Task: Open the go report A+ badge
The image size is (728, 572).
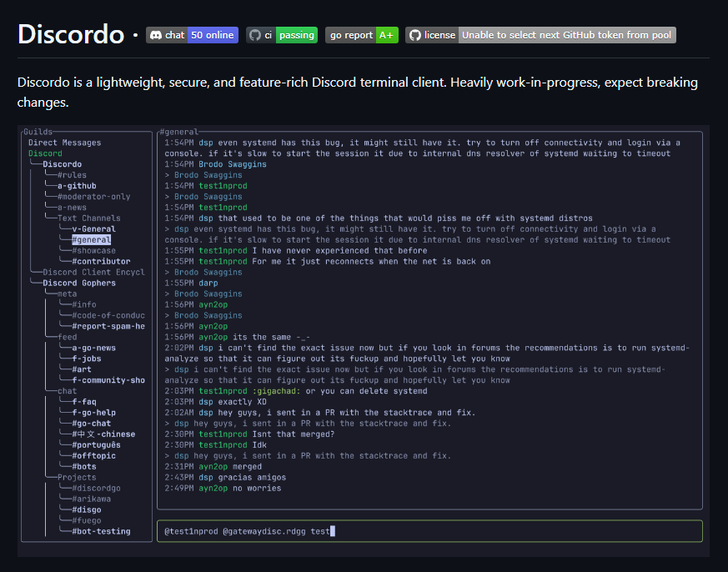Action: pyautogui.click(x=362, y=35)
